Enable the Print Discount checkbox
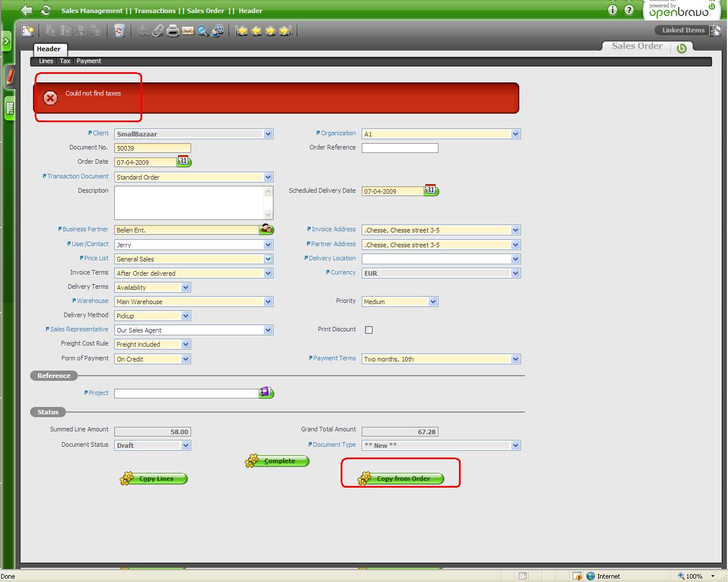 (369, 330)
